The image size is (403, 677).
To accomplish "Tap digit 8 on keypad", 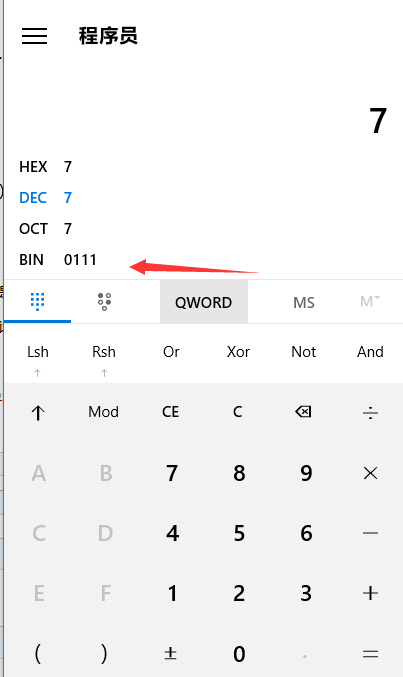I will [x=239, y=473].
